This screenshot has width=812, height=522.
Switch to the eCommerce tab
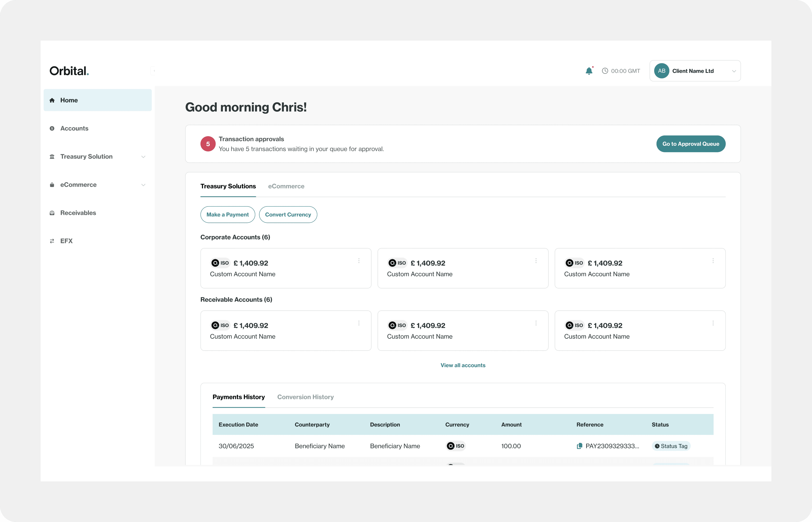(286, 186)
